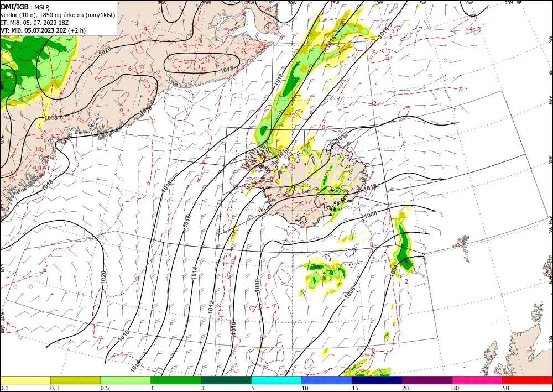Choose the blue 10–15 legend swatch
553x392 pixels.
coord(327,380)
